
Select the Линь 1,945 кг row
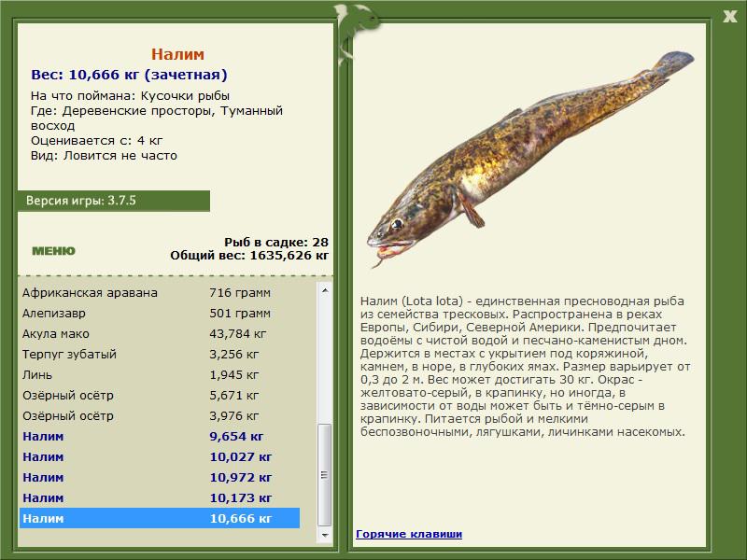[x=160, y=375]
